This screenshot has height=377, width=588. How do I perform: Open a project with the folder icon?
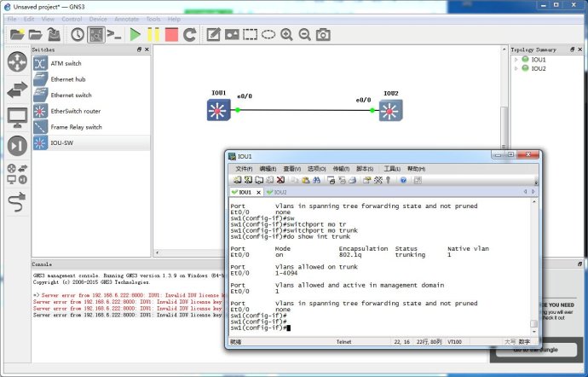click(x=36, y=35)
